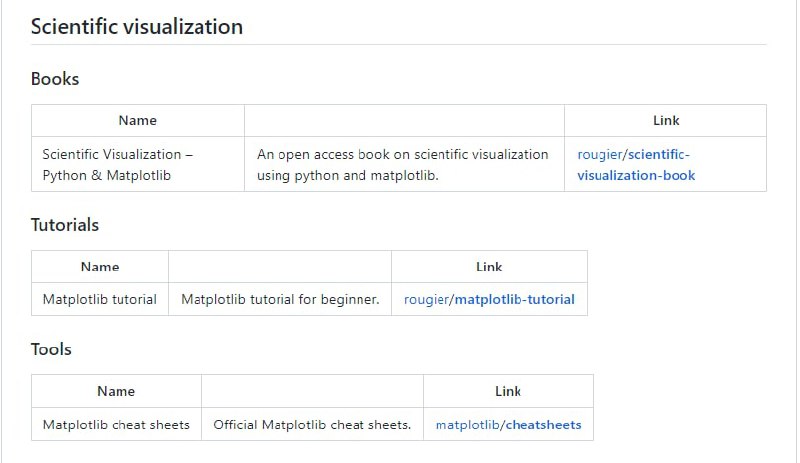Click the 'Official Matplotlib cheat sheets.' description
The image size is (800, 463).
[x=312, y=424]
